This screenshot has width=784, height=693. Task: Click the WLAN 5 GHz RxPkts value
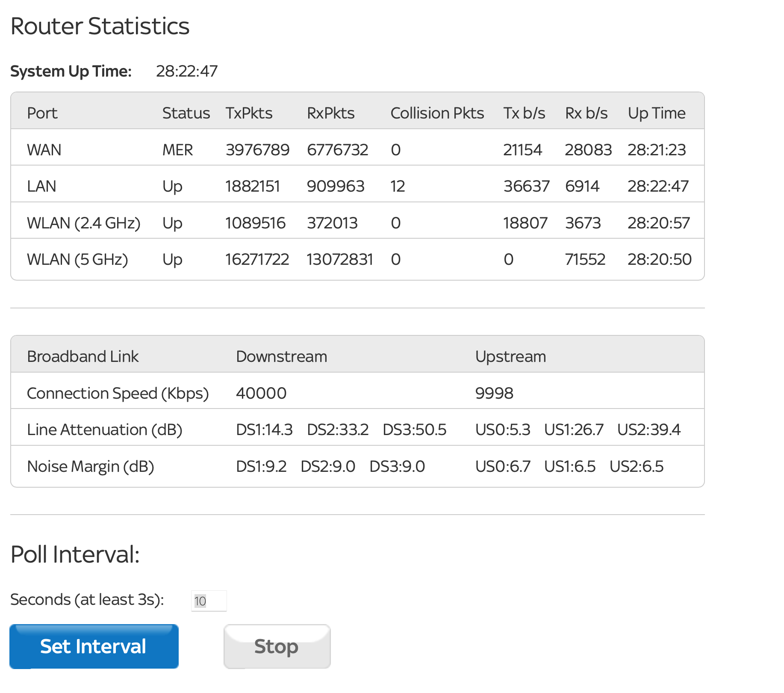tap(339, 259)
